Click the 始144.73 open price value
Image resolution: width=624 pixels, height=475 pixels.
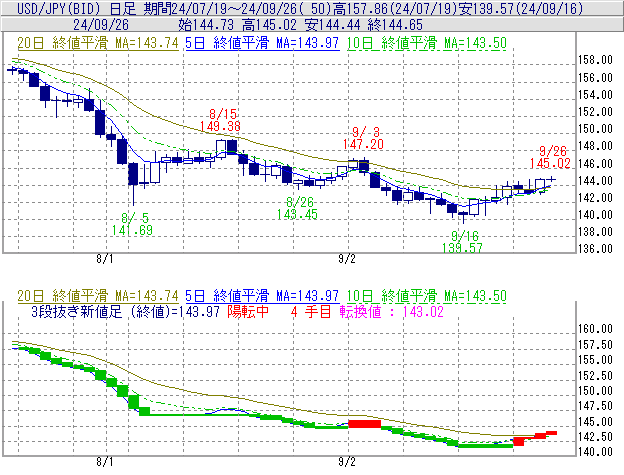coord(206,25)
